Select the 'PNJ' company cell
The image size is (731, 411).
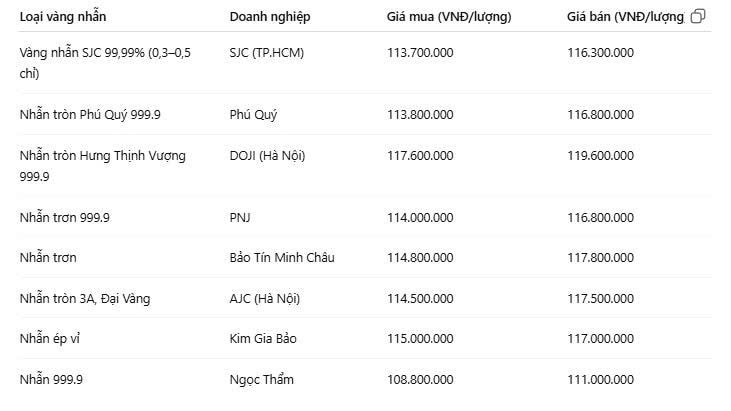click(x=240, y=218)
